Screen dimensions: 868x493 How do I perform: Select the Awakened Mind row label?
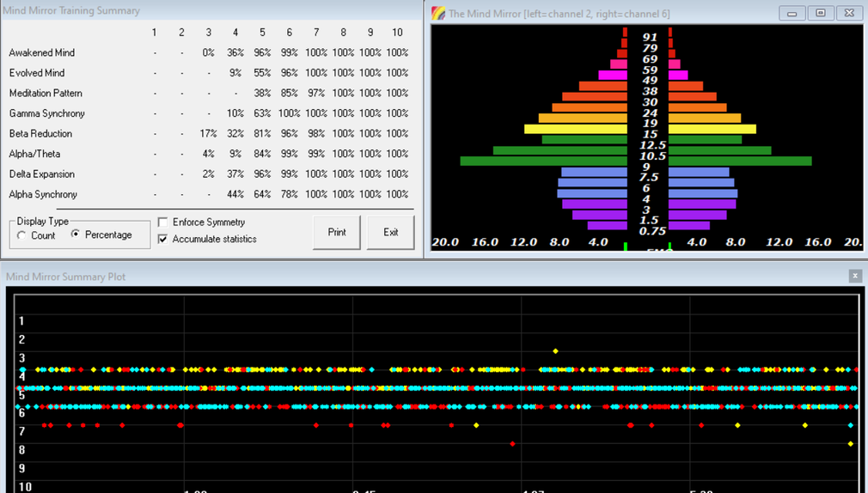(42, 52)
